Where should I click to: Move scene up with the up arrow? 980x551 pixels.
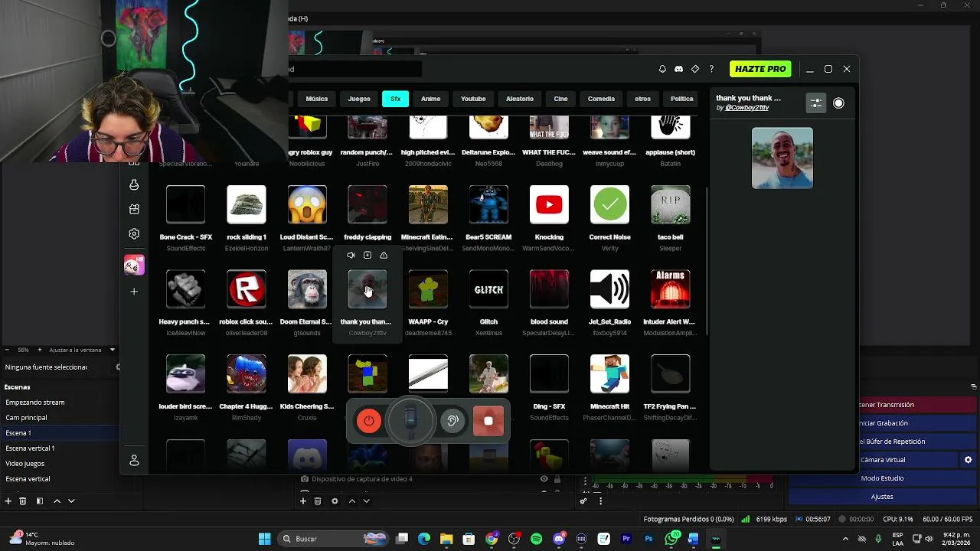pos(57,501)
